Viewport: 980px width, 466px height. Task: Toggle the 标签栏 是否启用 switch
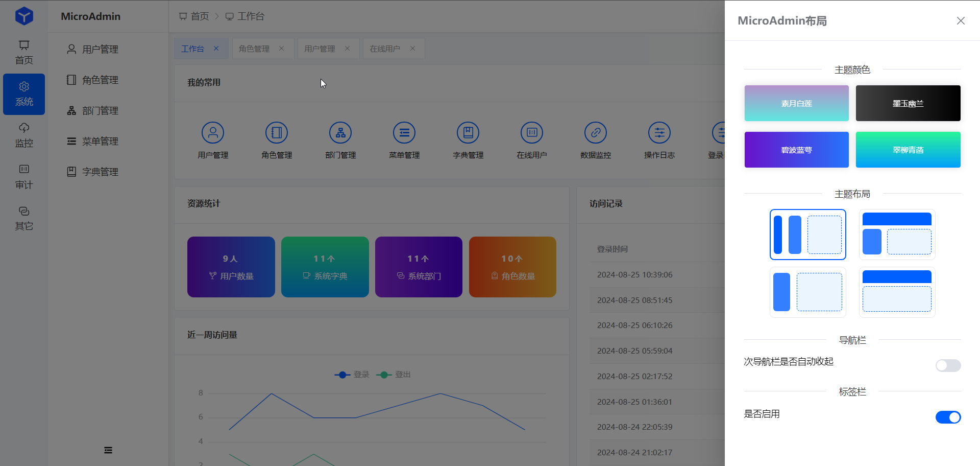(x=948, y=417)
